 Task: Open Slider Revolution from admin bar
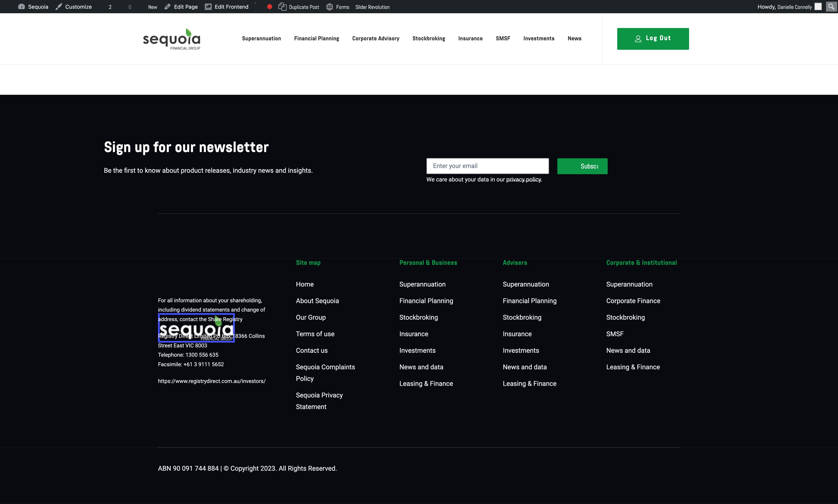(372, 7)
